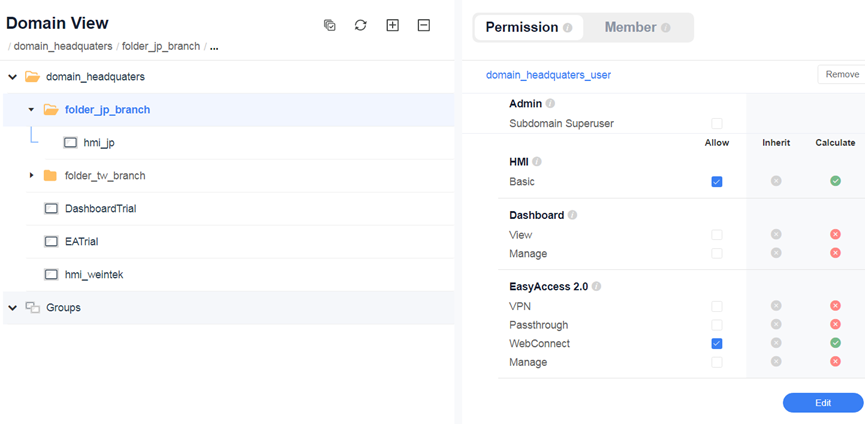Click info icon beside EasyAccess 2.0 heading

tap(596, 287)
